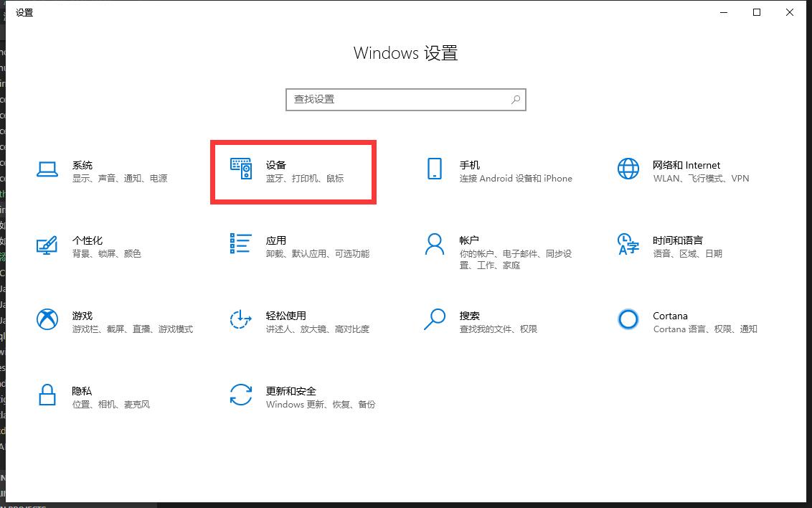
Task: Click the System (系统) laptop icon
Action: click(x=47, y=169)
